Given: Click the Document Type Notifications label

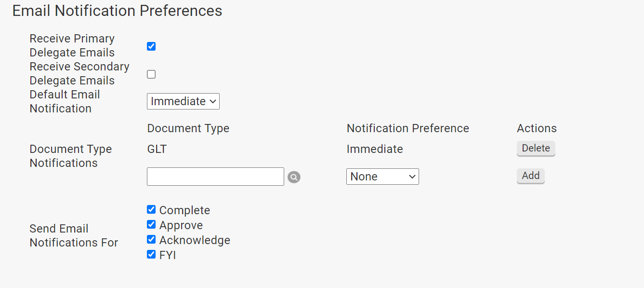Looking at the screenshot, I should click(70, 156).
